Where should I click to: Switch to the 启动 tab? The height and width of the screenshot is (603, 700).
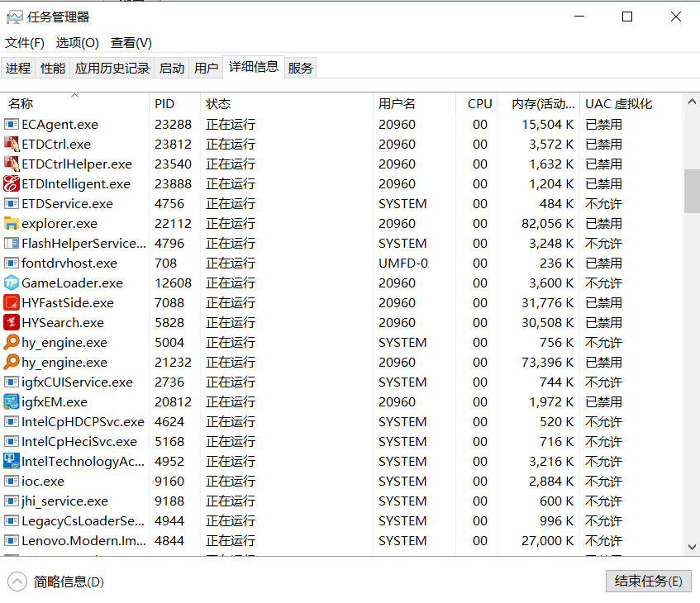point(172,68)
